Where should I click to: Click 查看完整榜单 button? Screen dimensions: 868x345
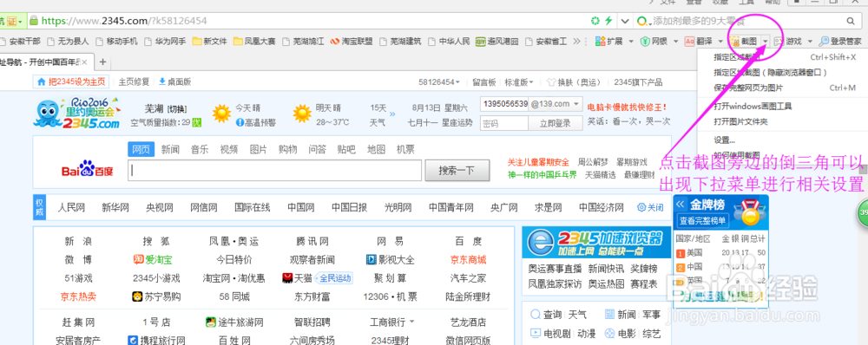click(703, 220)
